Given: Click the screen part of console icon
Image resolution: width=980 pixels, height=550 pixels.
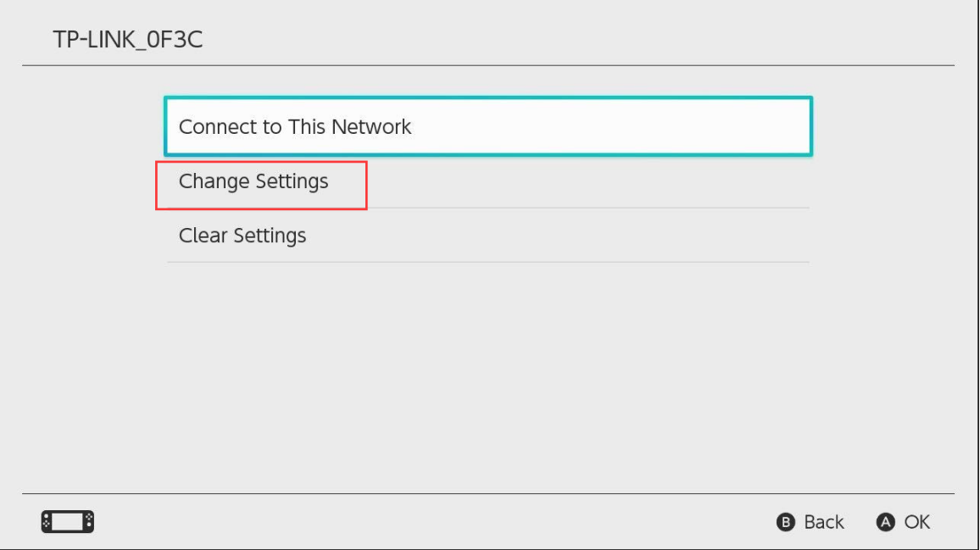Looking at the screenshot, I should [x=68, y=522].
